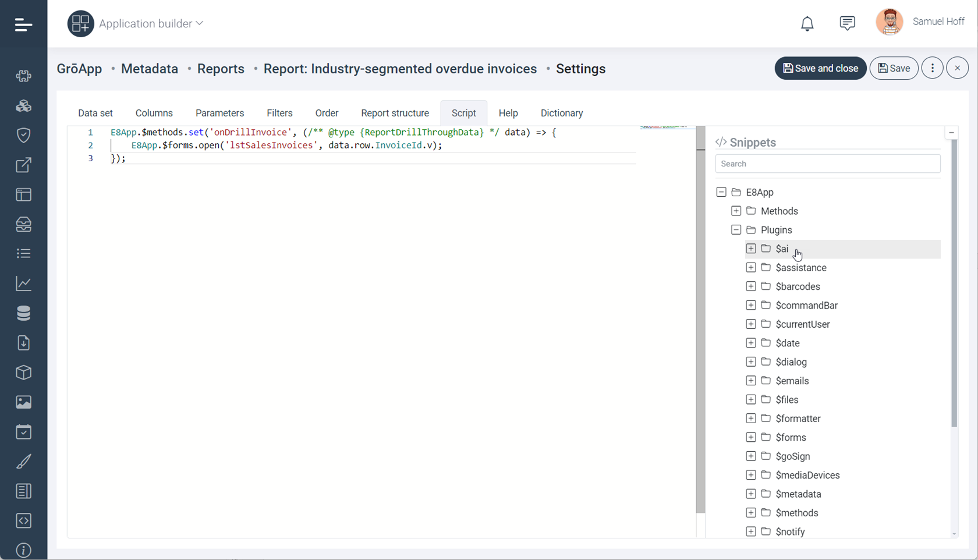Image resolution: width=978 pixels, height=560 pixels.
Task: Expand the $forms plugin node
Action: [750, 437]
